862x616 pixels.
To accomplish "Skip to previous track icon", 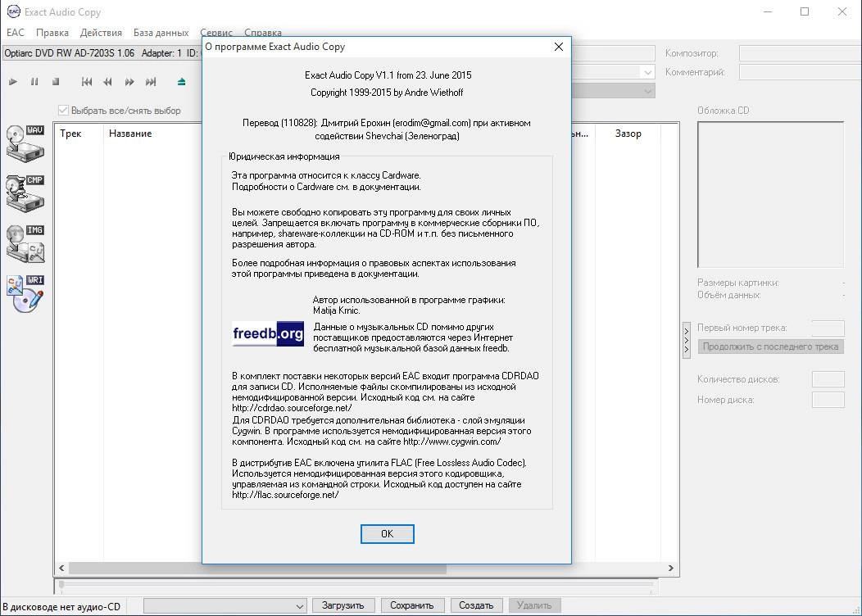I will coord(86,82).
